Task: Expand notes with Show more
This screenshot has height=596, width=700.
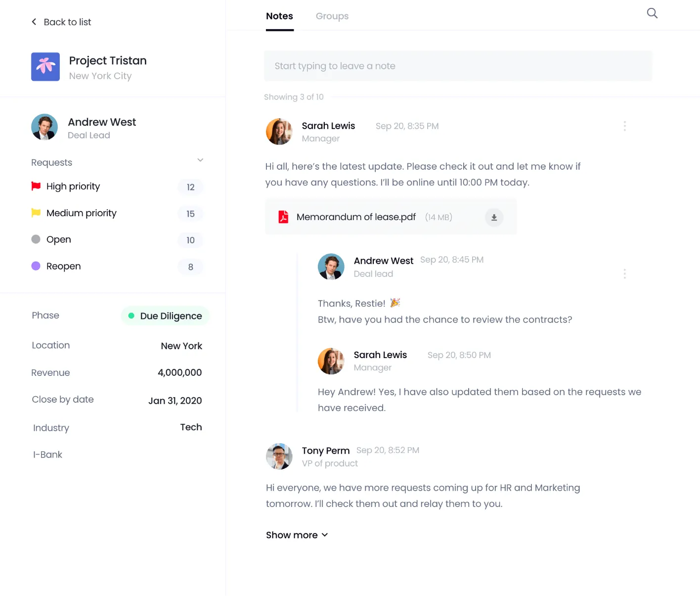Action: (x=297, y=535)
